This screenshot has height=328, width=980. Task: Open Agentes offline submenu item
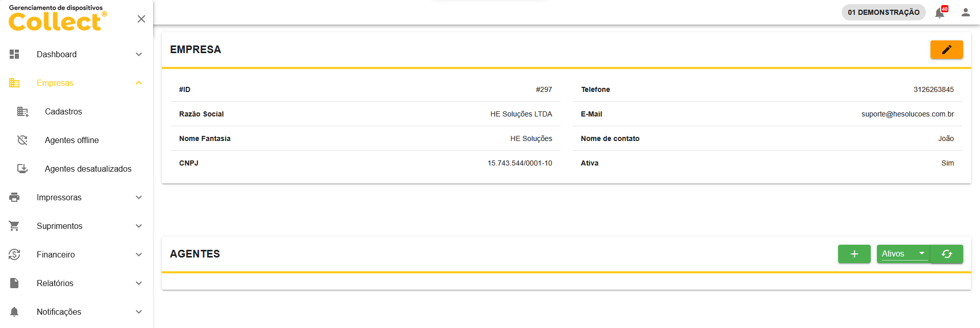click(x=71, y=140)
